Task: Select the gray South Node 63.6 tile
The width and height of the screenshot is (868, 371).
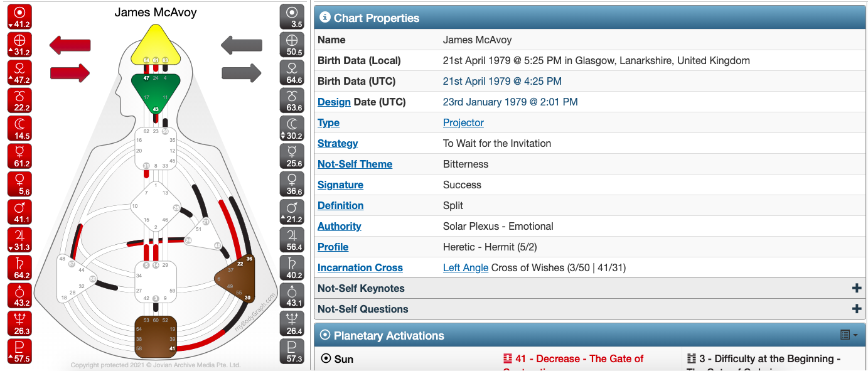Action: (291, 100)
